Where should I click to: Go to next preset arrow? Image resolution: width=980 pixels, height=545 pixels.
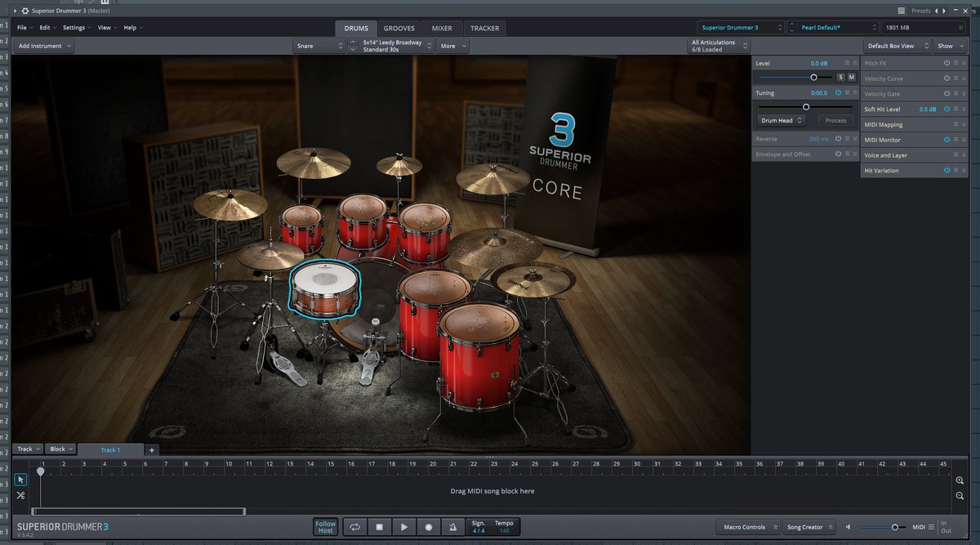[946, 11]
